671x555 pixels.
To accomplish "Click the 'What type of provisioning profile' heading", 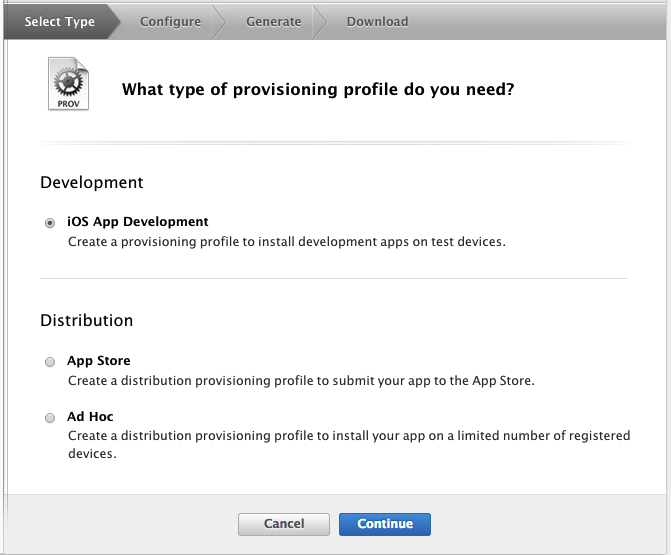I will tap(318, 89).
